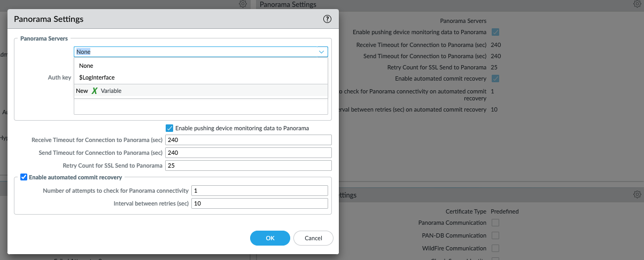
Task: Click the Receive Timeout input field
Action: click(x=249, y=140)
